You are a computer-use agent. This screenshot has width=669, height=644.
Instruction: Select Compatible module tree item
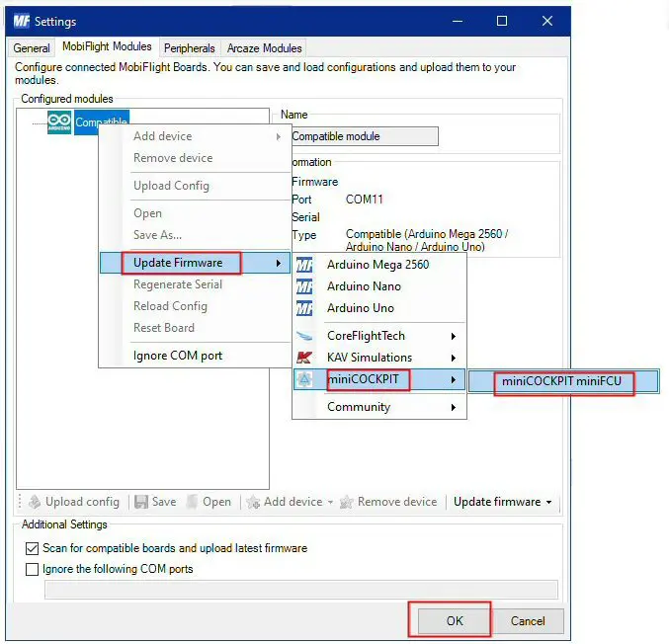[x=102, y=122]
